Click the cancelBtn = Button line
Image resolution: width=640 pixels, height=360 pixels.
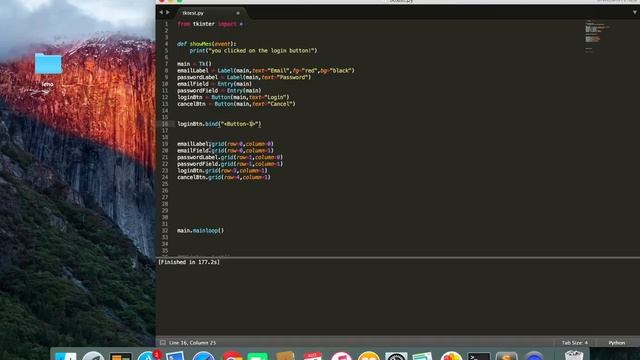[x=236, y=104]
